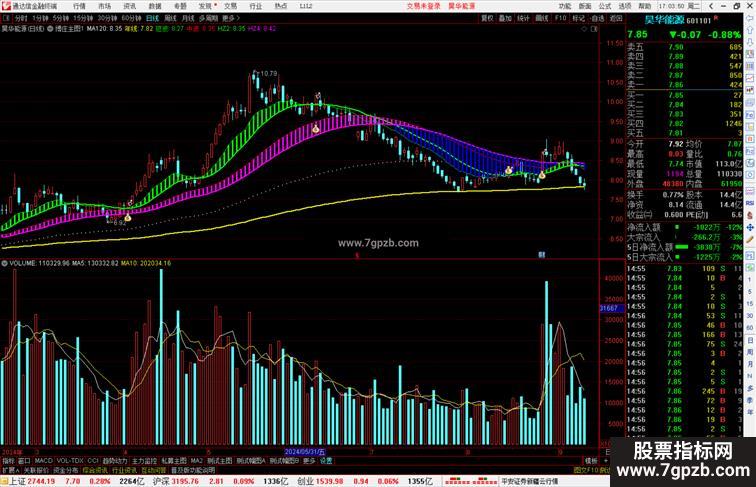Screen dimensions: 756x487
Task: Open the 资金分布 tab
Action: 66,470
